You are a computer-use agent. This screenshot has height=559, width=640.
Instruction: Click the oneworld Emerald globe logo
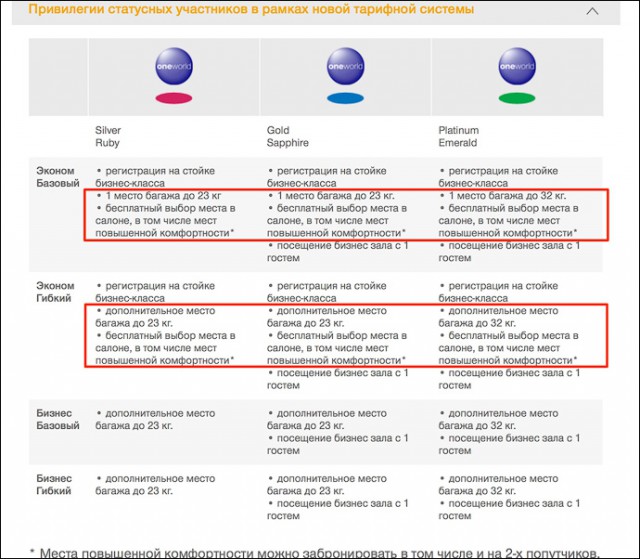click(517, 66)
